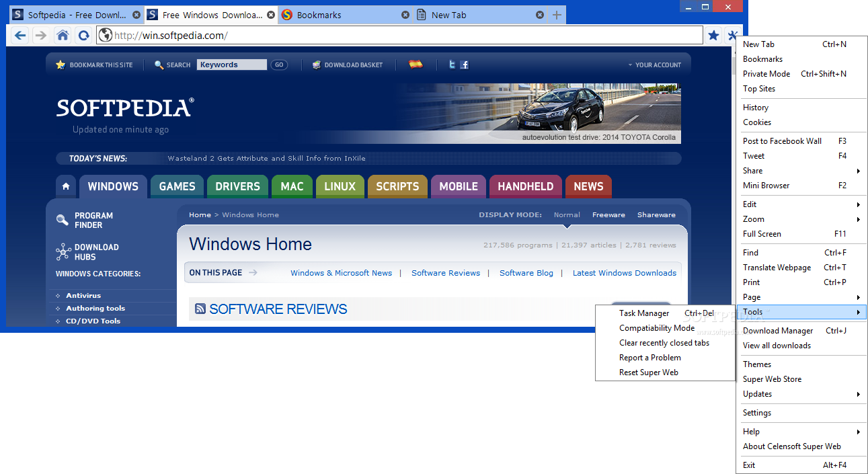
Task: Open Your Account dropdown
Action: click(x=654, y=65)
